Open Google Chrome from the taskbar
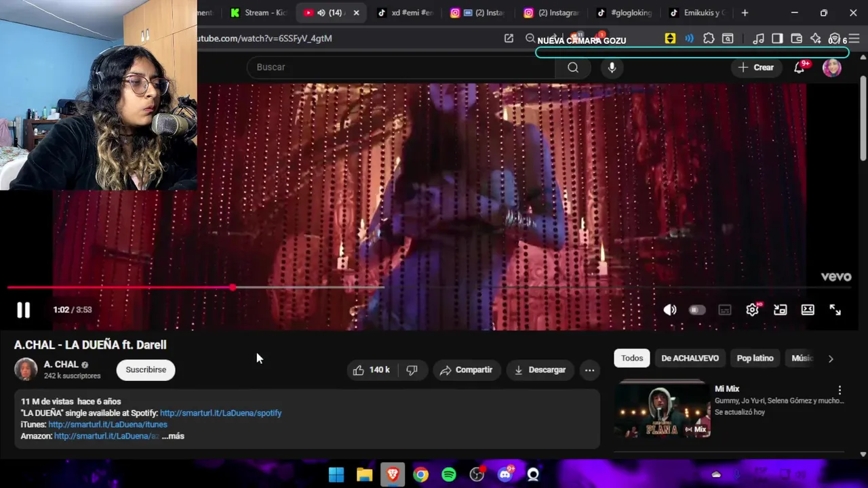Screen dimensions: 868x488 (421, 474)
